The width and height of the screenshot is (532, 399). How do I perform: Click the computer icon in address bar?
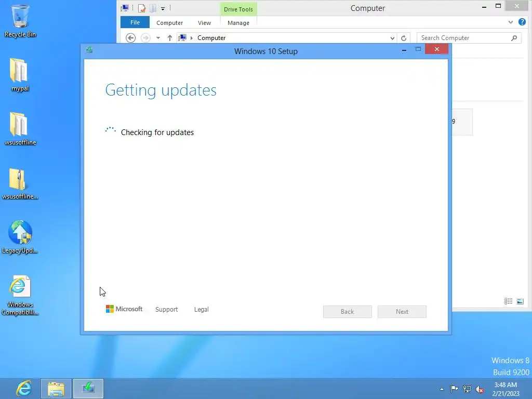[182, 37]
